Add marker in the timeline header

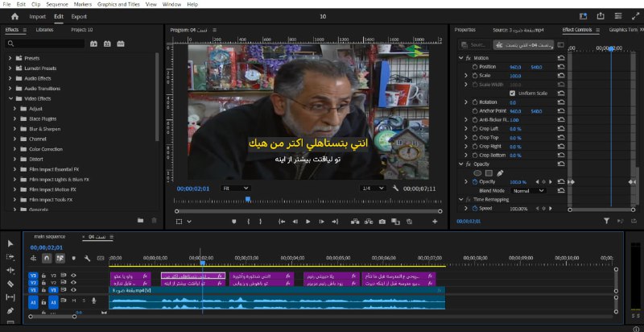pos(74,259)
